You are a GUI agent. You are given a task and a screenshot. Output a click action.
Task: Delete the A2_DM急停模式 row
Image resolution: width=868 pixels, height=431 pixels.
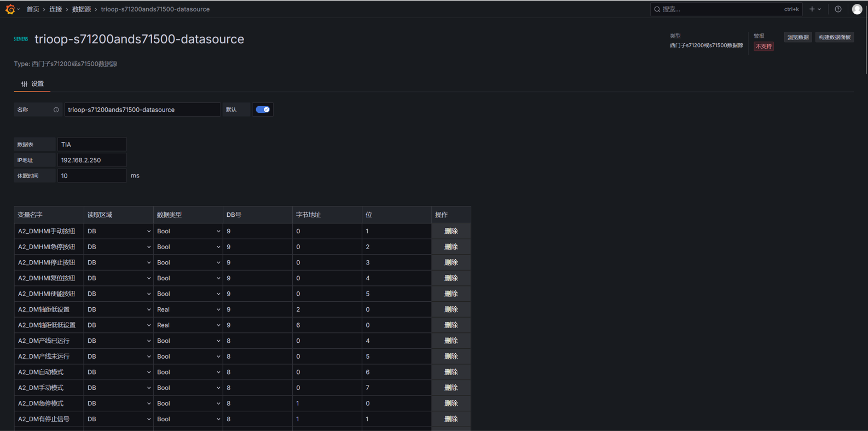(451, 404)
